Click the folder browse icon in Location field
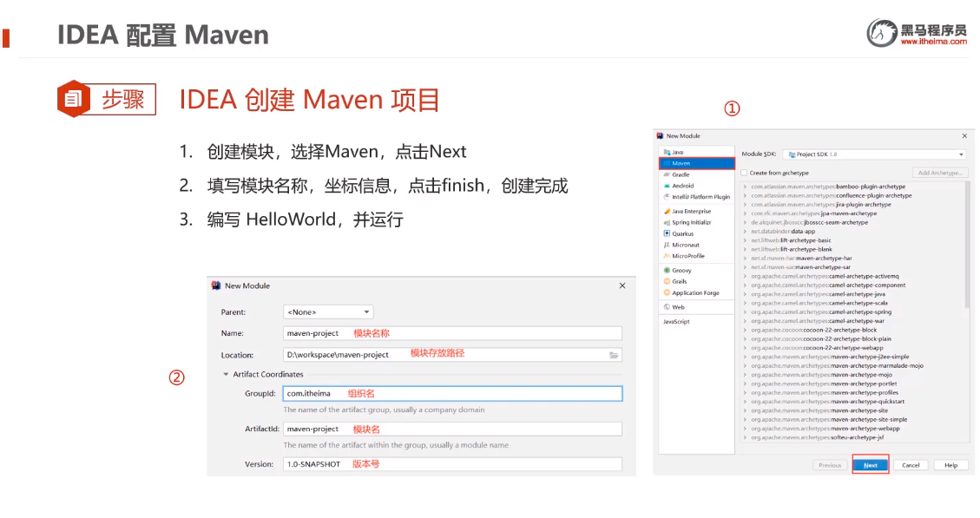 click(x=614, y=355)
